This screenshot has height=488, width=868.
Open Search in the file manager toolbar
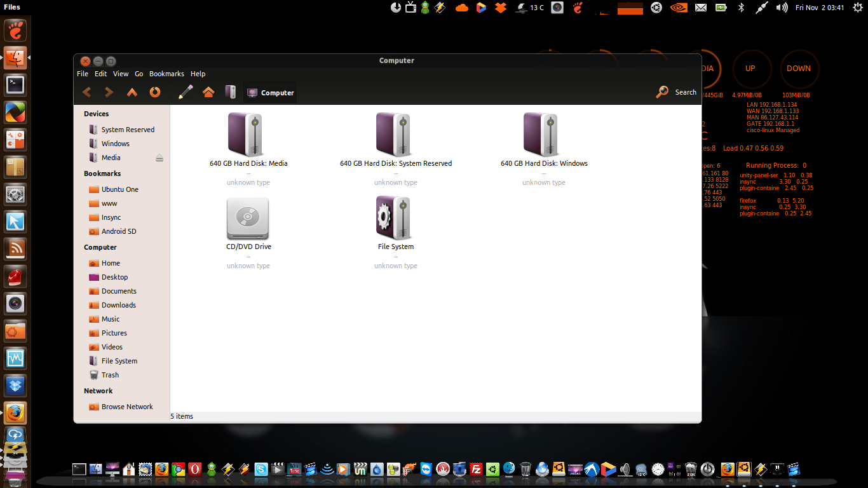(677, 92)
